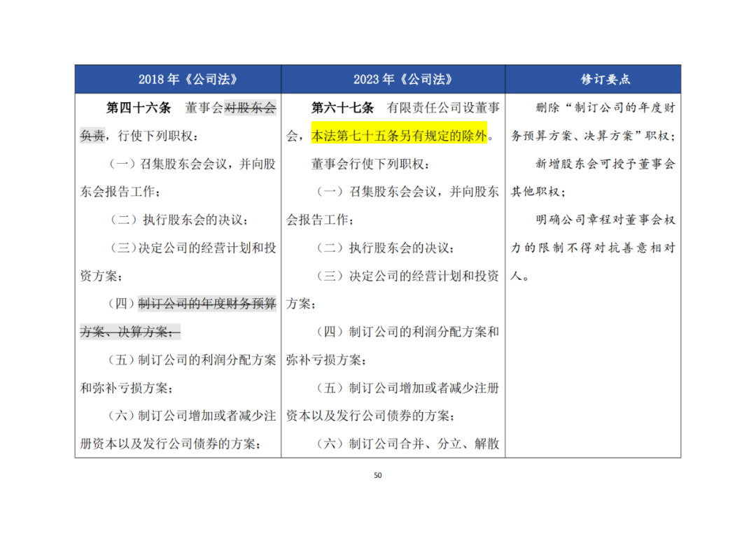Click the line '(六)制订公司增加或者减少注' in the 2018 column
Screen dimensions: 756x534
click(x=192, y=416)
